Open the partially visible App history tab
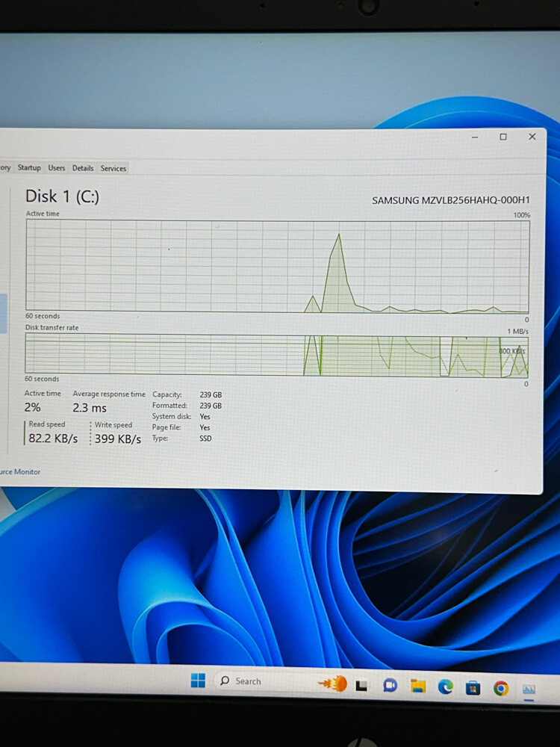Screen dimensions: 560x747 click(x=6, y=167)
